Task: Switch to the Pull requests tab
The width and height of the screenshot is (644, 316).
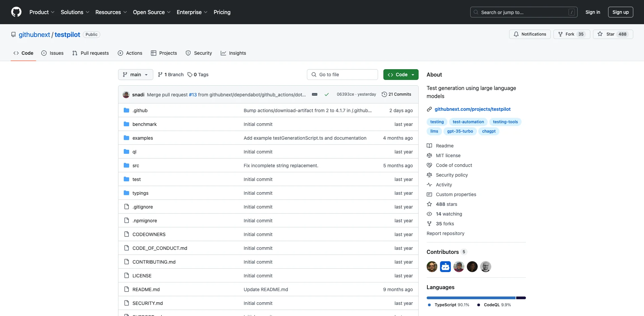Action: tap(91, 53)
